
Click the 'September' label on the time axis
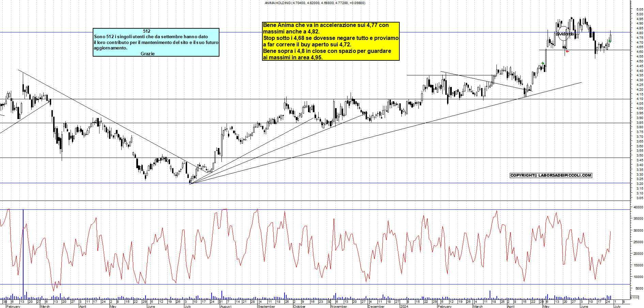pos(267,306)
